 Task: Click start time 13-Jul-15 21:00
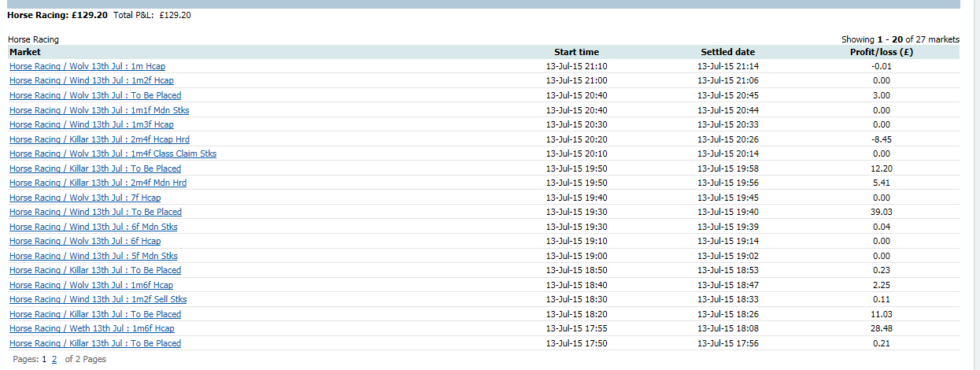(576, 80)
